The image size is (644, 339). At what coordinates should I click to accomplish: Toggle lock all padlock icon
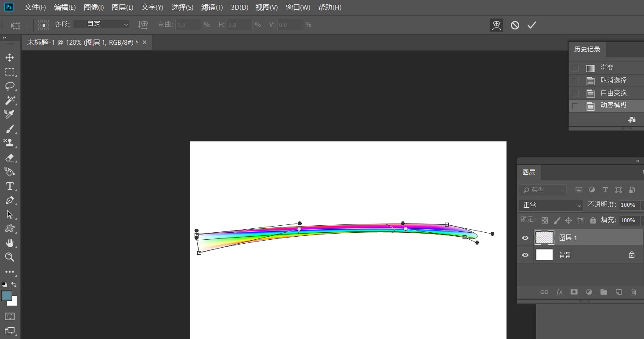pos(593,220)
